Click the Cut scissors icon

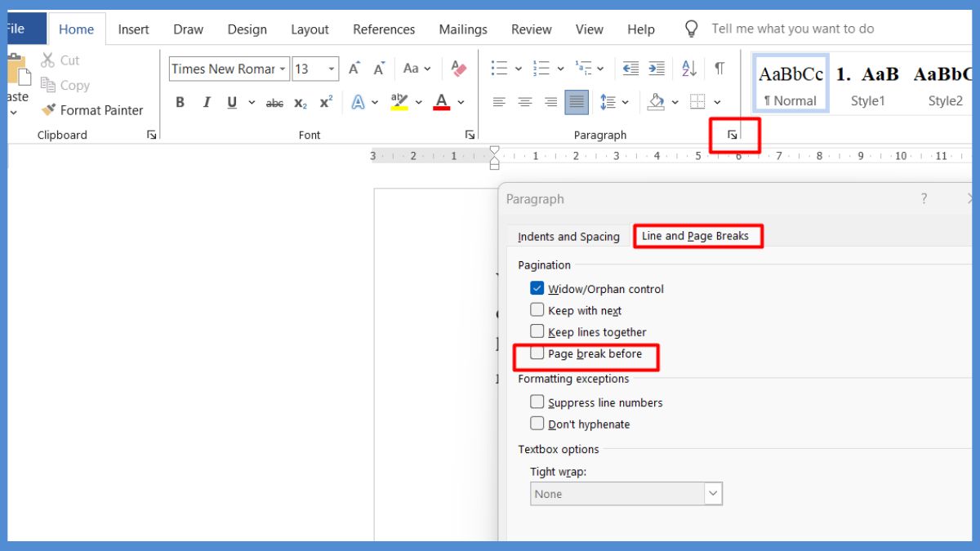click(x=47, y=60)
